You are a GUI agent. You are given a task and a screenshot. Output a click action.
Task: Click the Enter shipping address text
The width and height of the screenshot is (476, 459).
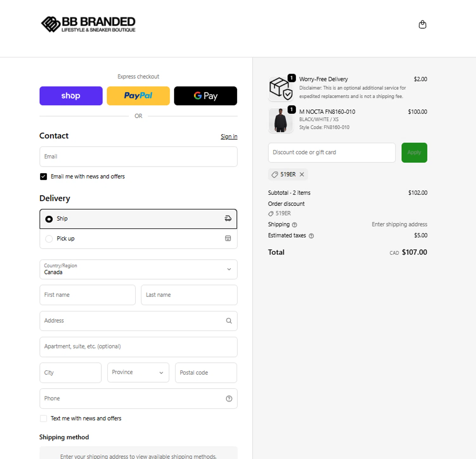click(400, 225)
